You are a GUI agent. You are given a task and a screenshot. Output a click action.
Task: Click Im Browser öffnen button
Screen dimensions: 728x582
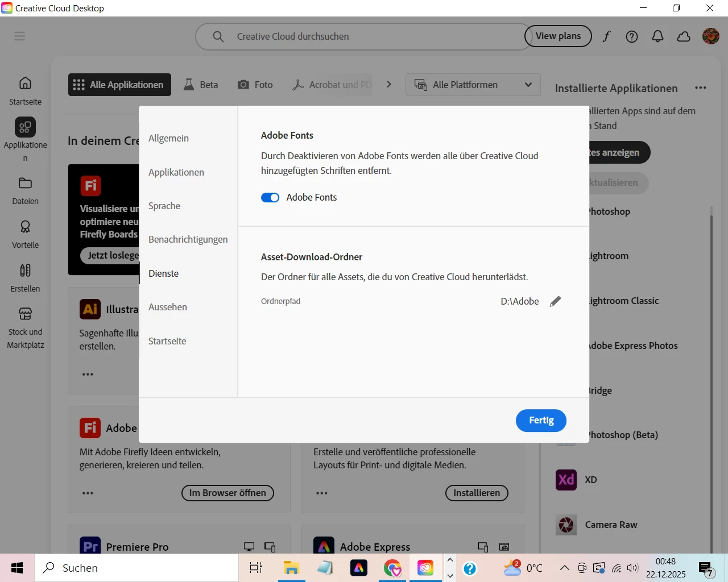[227, 493]
